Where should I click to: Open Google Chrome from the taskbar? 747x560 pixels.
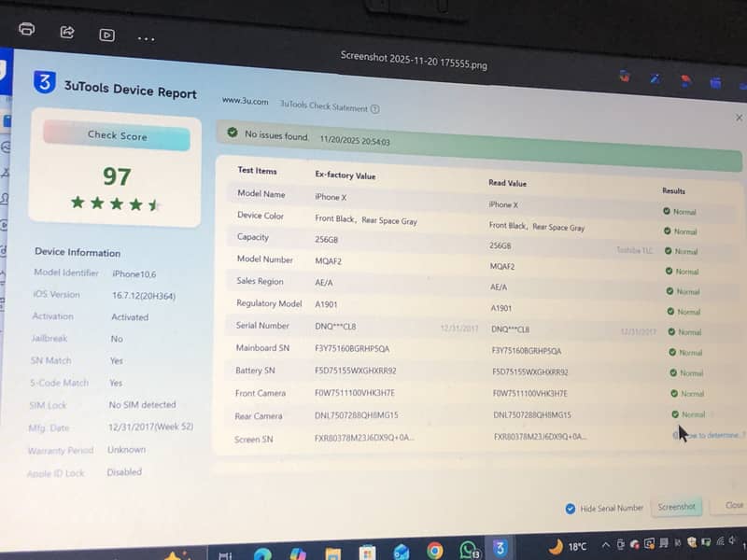click(434, 551)
